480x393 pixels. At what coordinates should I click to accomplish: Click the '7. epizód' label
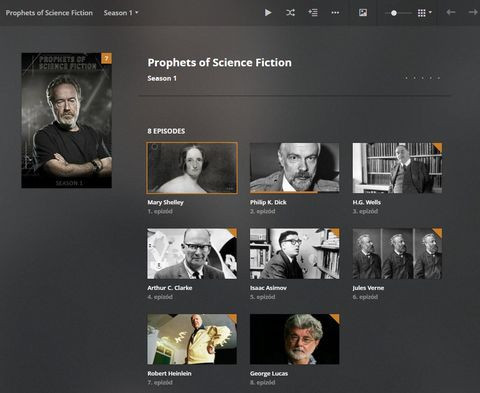(x=160, y=382)
